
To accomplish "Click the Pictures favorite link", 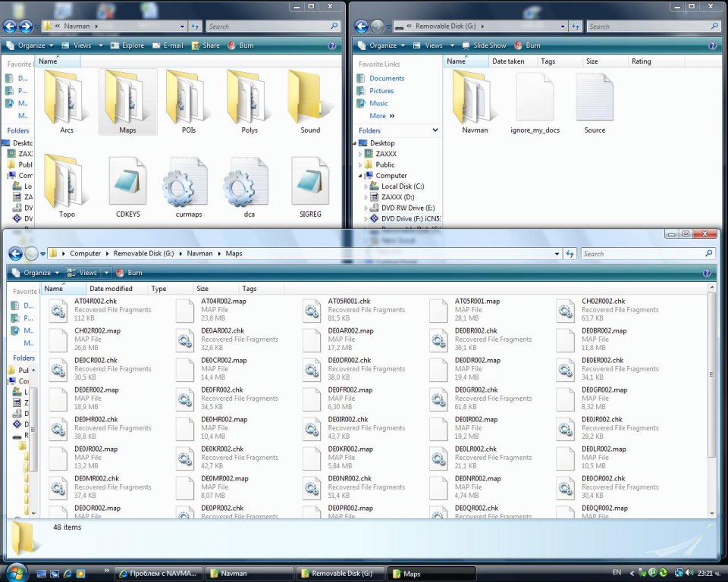I will 381,91.
